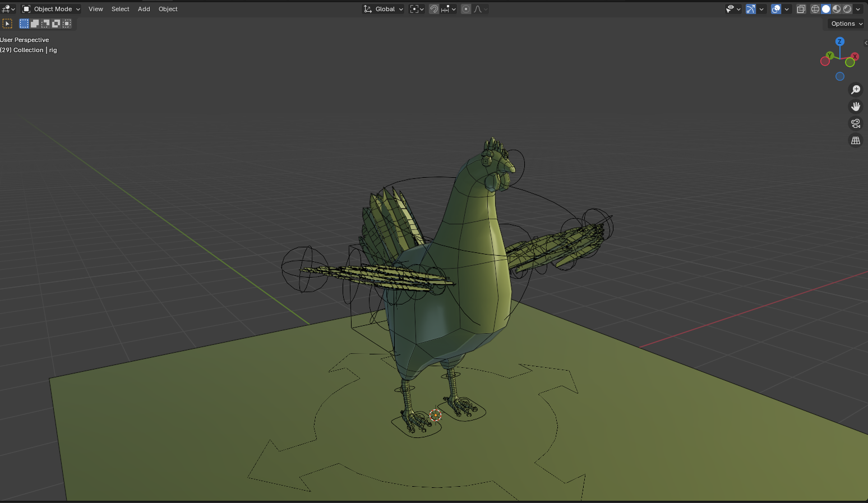Switch perspective/orthographic with grid icon

(x=856, y=141)
